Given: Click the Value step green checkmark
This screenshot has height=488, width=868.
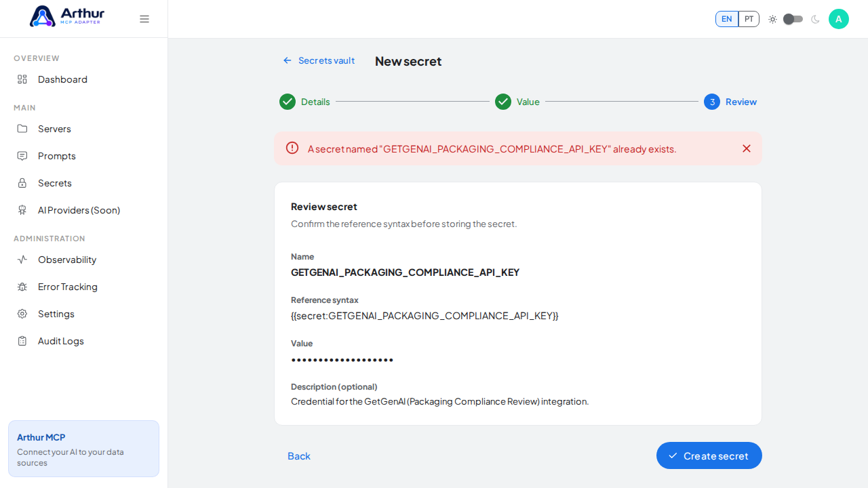Looking at the screenshot, I should [503, 102].
